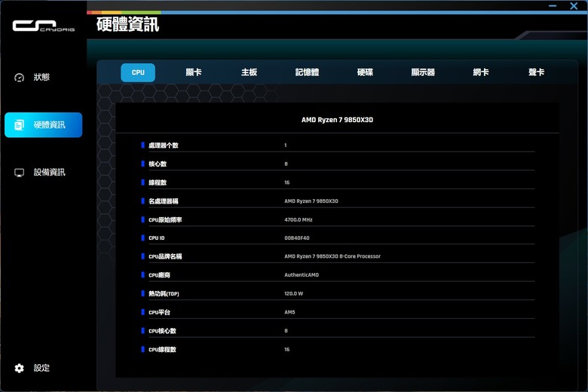Click the 00B40F40 value
This screenshot has height=392, width=588.
pos(297,238)
